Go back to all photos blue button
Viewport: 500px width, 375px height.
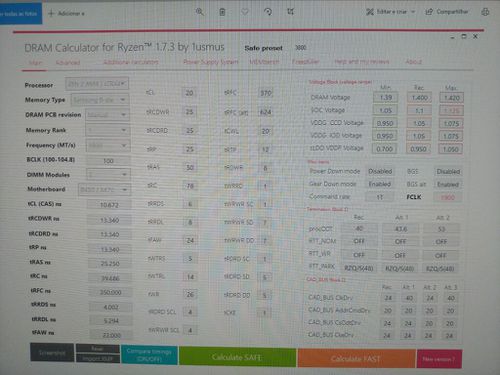pos(21,13)
